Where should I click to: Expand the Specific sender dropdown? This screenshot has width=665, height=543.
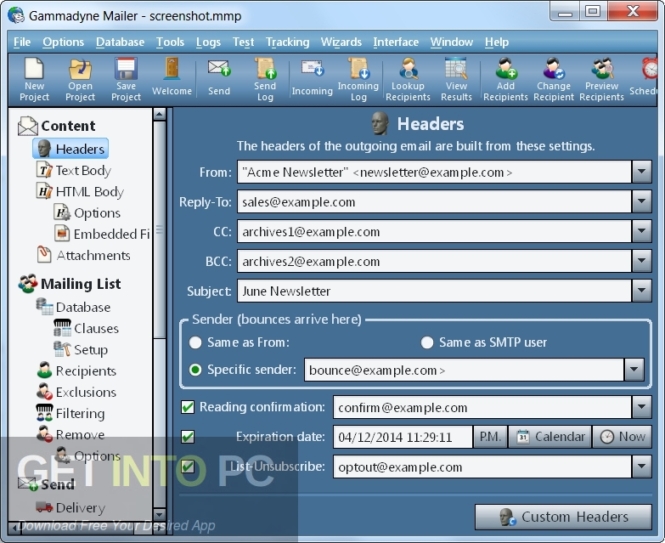coord(634,370)
